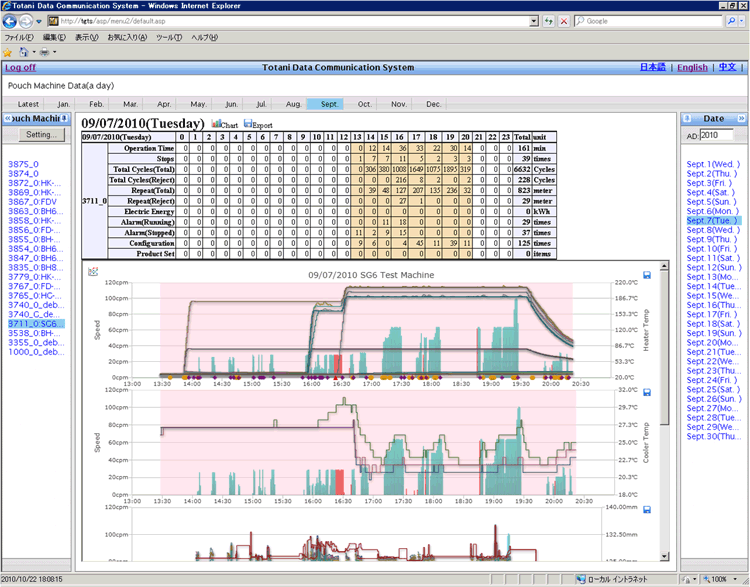Open the ヘルプ(H) menu
Viewport: 750px width, 587px height.
pos(204,37)
